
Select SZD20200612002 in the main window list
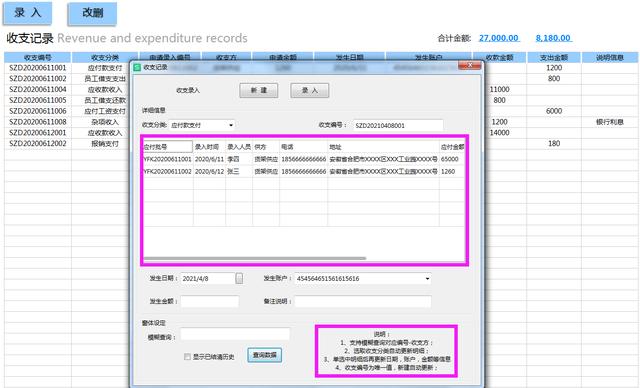click(x=38, y=144)
